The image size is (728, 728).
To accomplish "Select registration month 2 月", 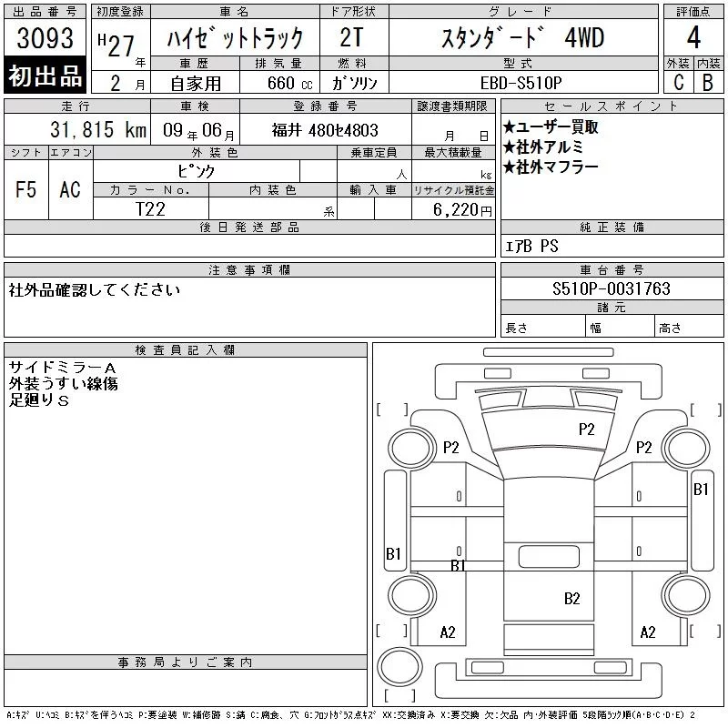I will tap(127, 84).
